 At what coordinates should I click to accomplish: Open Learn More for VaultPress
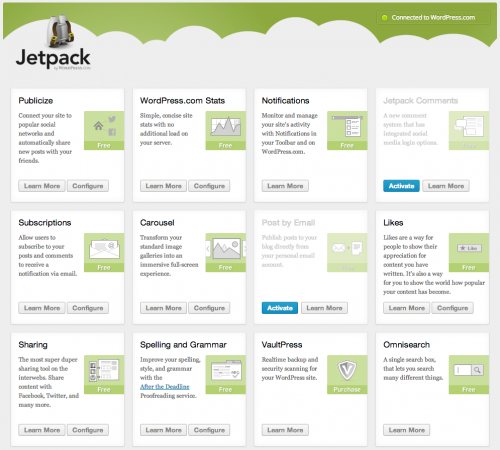point(285,430)
